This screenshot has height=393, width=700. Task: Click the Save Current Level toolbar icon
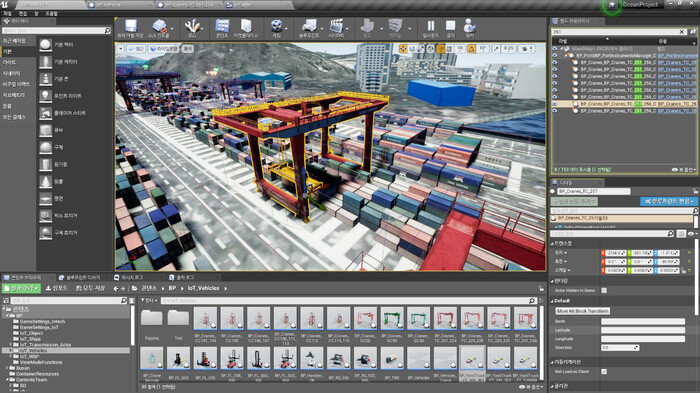coord(130,27)
